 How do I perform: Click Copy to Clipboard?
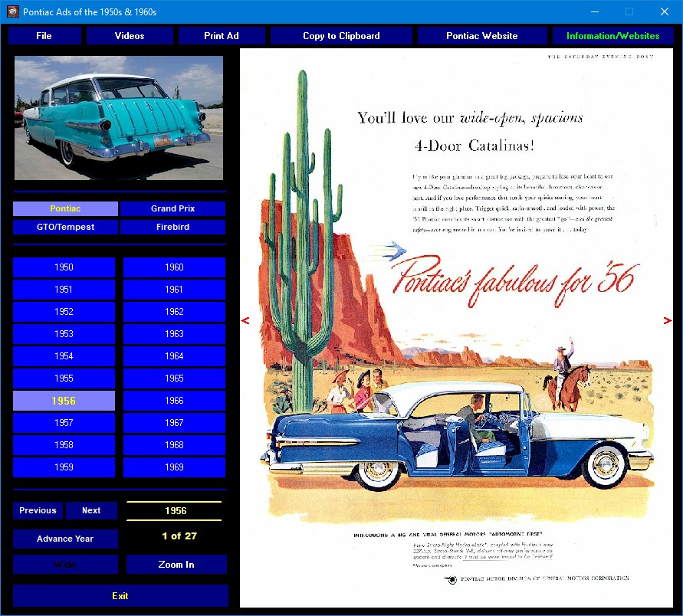(x=341, y=36)
